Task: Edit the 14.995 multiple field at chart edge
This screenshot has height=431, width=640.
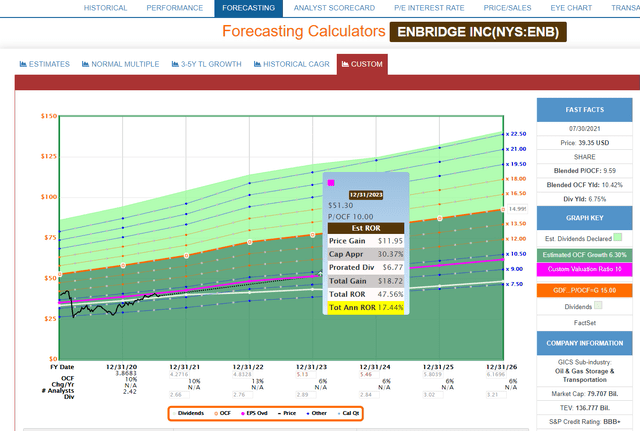Action: coord(518,209)
